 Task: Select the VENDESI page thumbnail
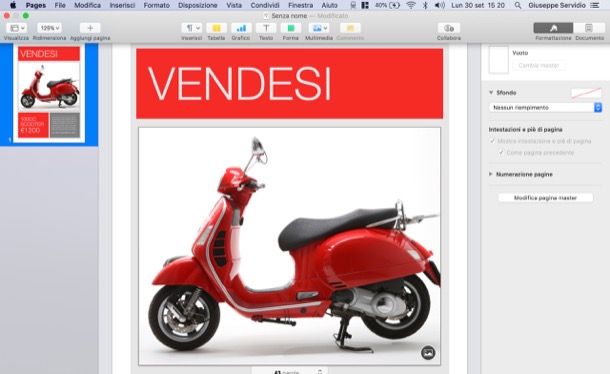49,93
